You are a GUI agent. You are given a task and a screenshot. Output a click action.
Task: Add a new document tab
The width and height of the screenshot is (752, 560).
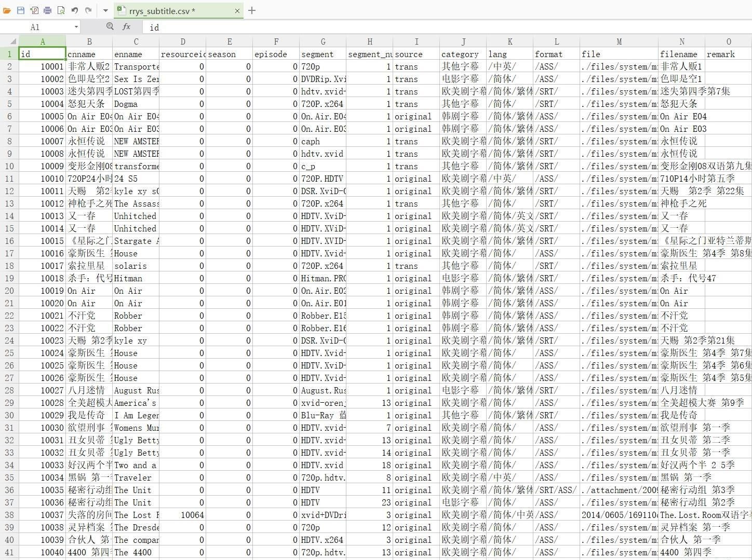click(x=252, y=10)
